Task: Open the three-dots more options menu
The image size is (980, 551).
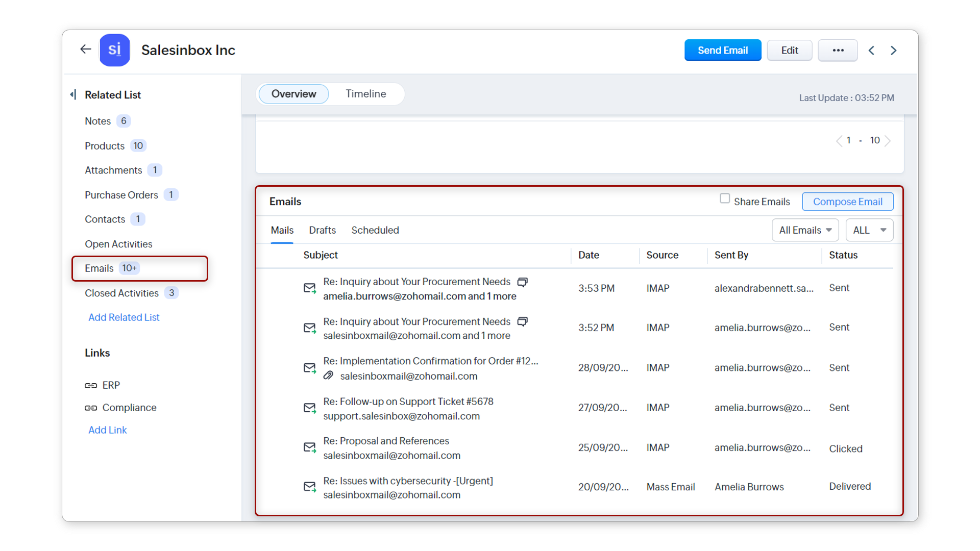Action: point(838,51)
